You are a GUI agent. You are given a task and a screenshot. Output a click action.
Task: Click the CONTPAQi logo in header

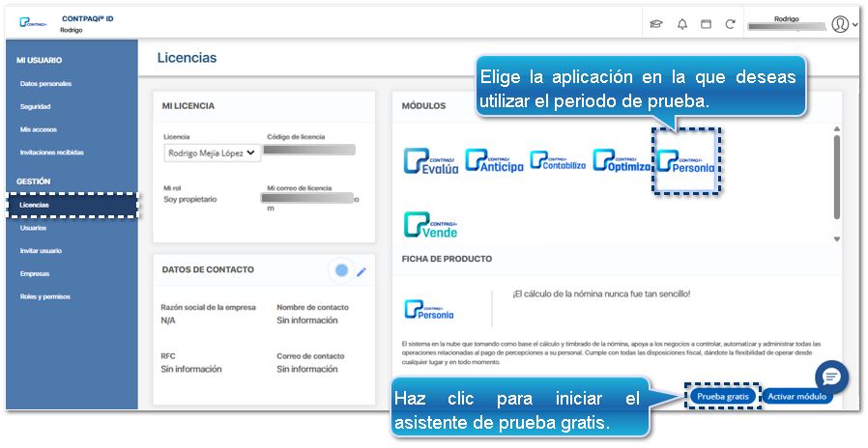33,22
